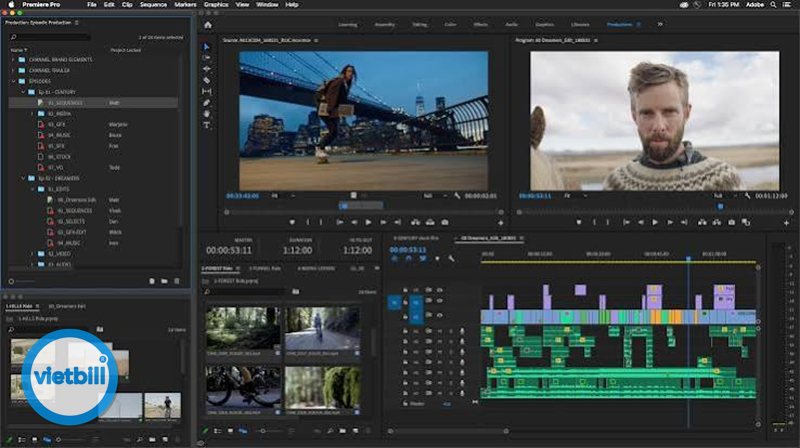Select the Slip tool
Viewport: 800px width, 448px height.
[206, 91]
